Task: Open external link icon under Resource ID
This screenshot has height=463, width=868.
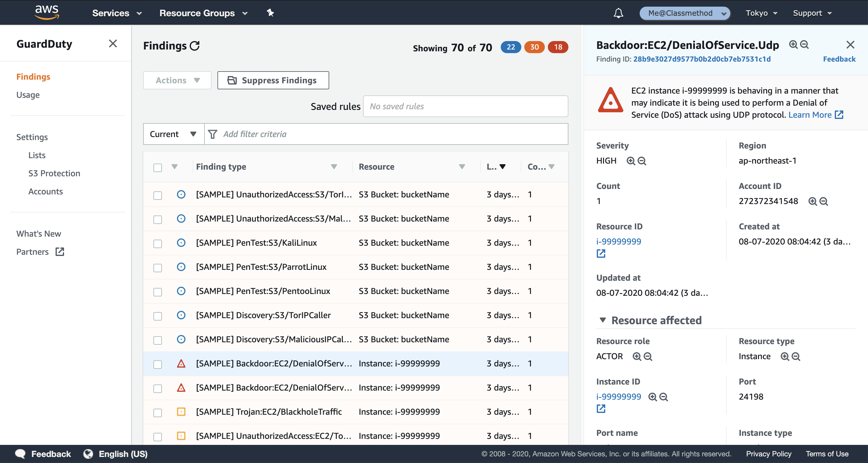Action: pyautogui.click(x=601, y=254)
